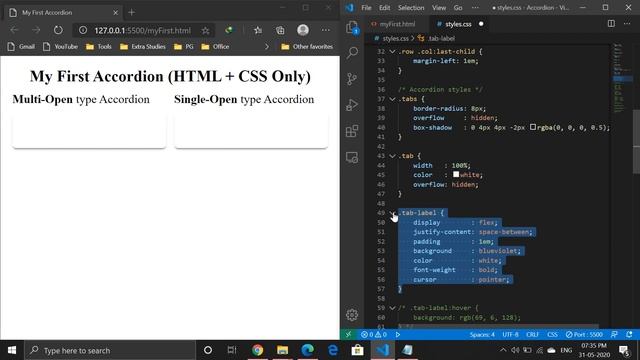Add page to favorites with star icon
Screen dimensions: 640x360
tap(205, 31)
